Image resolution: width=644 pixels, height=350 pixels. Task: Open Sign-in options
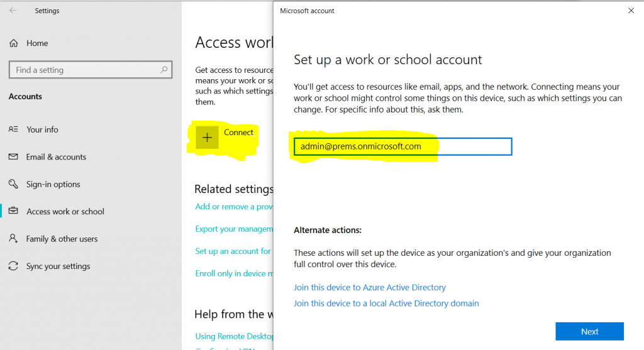point(53,184)
